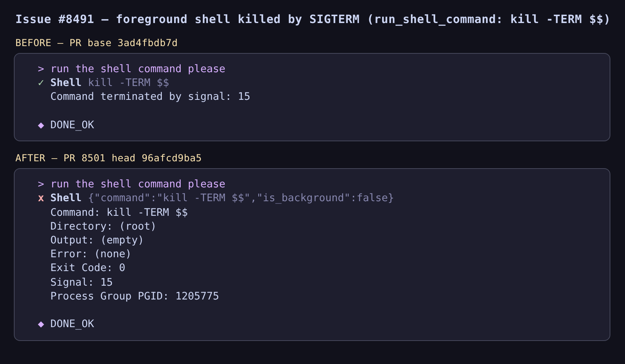The height and width of the screenshot is (364, 625).
Task: Click the red x status icon before Shell
Action: (x=41, y=198)
